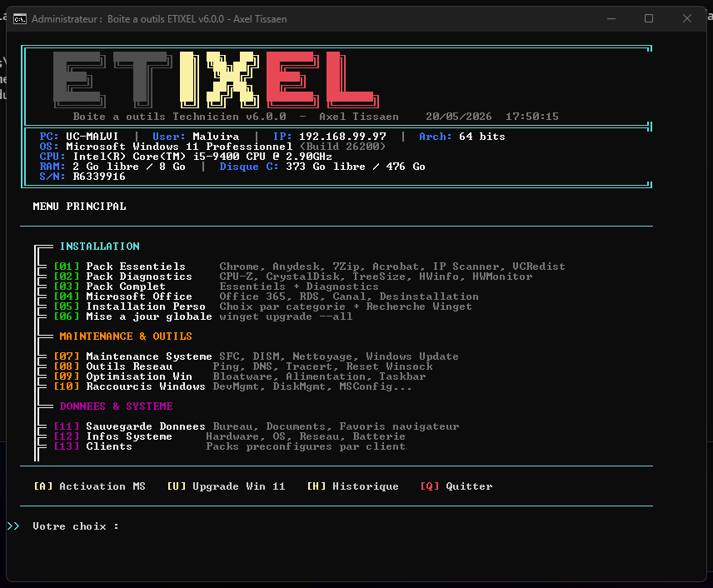
Task: Click the RAM value 2 Go libre / 8 Go
Action: tap(128, 167)
